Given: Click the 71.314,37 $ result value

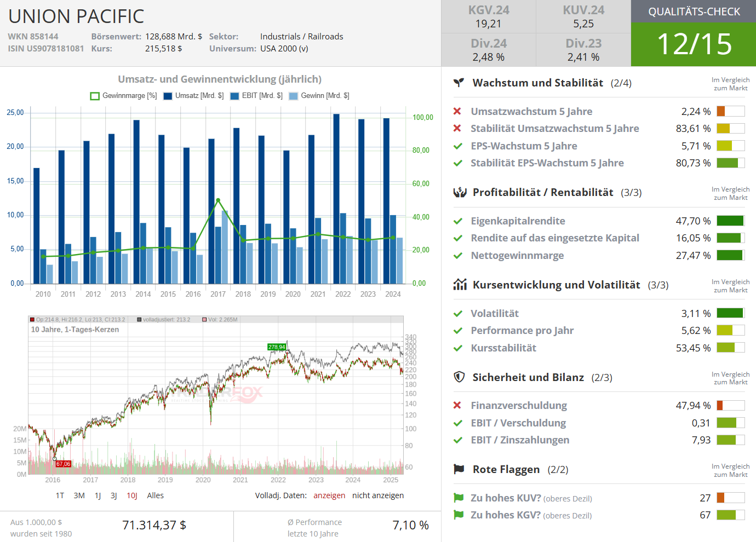Looking at the screenshot, I should pyautogui.click(x=154, y=525).
